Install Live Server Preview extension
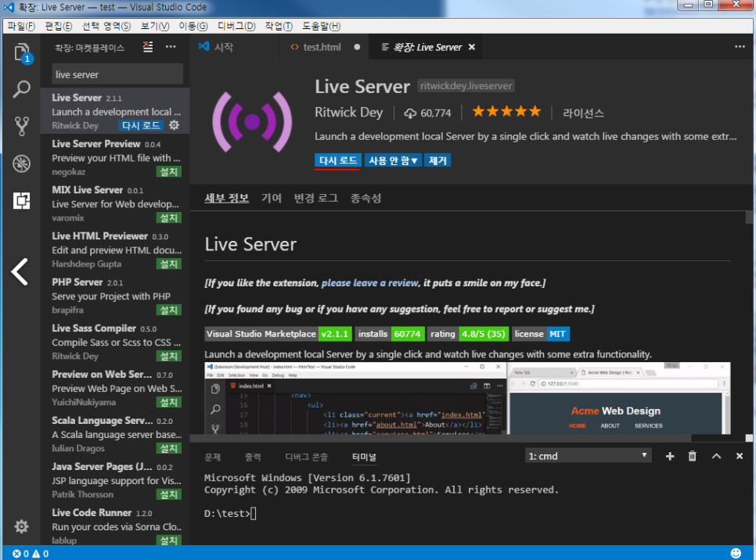The width and height of the screenshot is (756, 560). pos(169,171)
